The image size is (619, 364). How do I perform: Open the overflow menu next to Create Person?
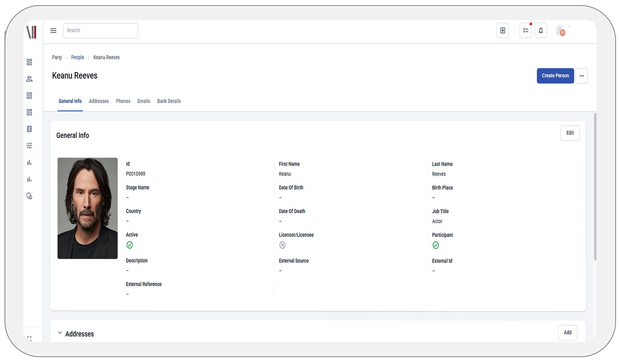point(582,76)
